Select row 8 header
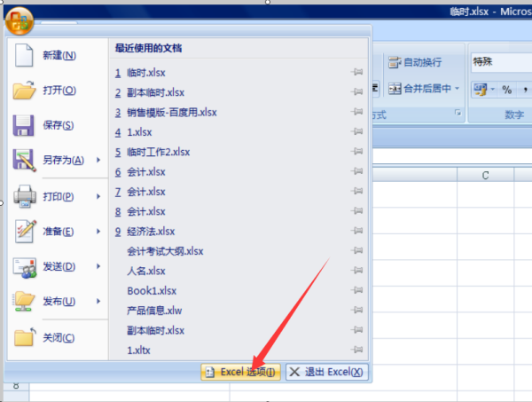 pyautogui.click(x=16, y=386)
